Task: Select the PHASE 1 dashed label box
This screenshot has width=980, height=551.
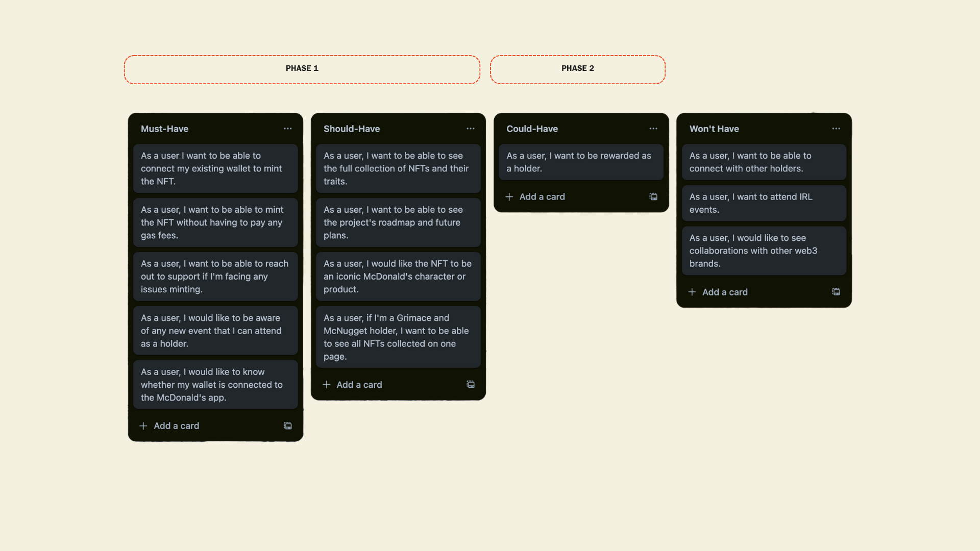Action: point(302,69)
